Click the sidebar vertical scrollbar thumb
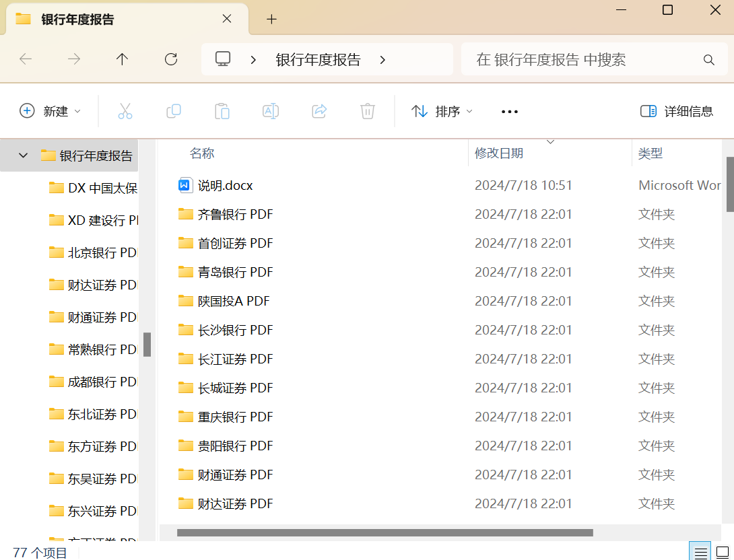734x560 pixels. [147, 345]
